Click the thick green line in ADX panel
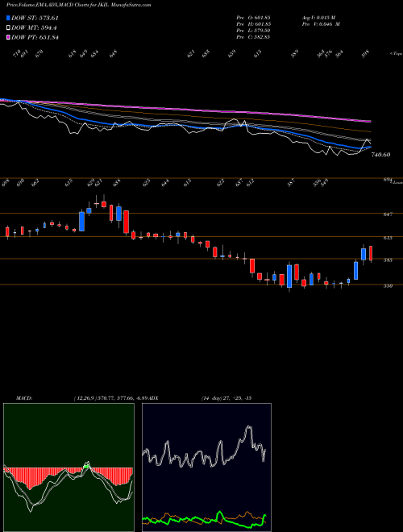Screen dimensions: 403x532 click(x=204, y=520)
